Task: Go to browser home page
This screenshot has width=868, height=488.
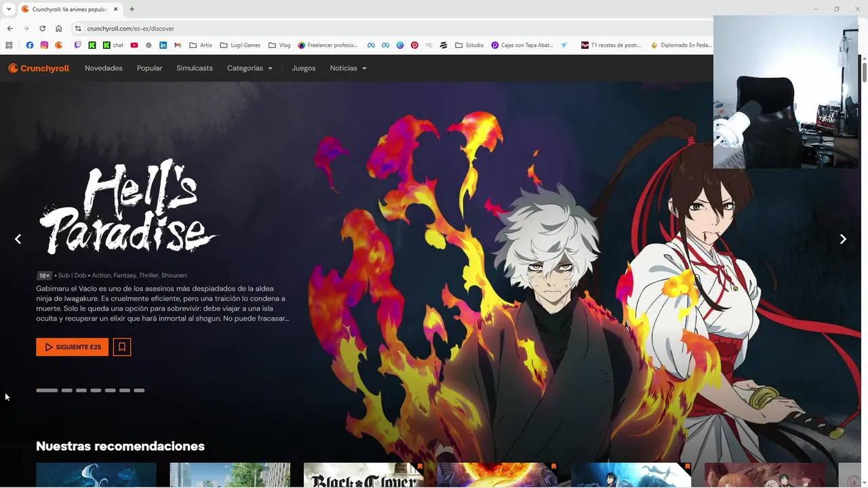Action: coord(58,28)
